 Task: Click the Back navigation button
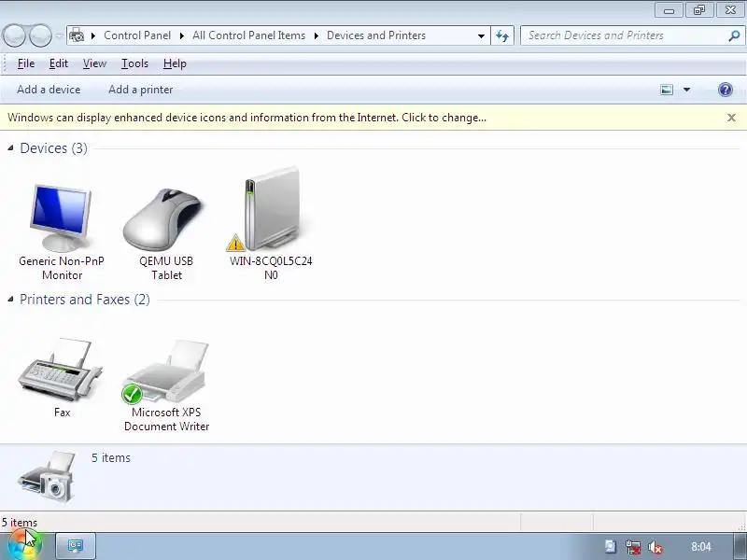[14, 35]
